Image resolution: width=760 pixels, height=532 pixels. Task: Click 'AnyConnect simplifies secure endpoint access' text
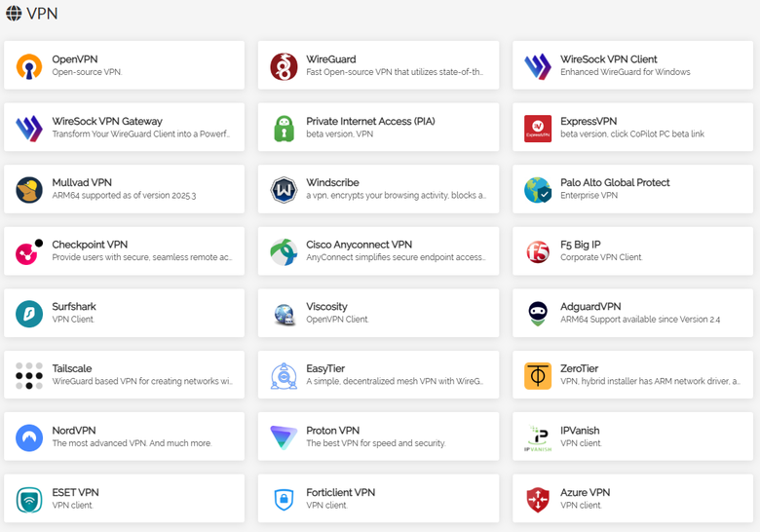(x=396, y=257)
